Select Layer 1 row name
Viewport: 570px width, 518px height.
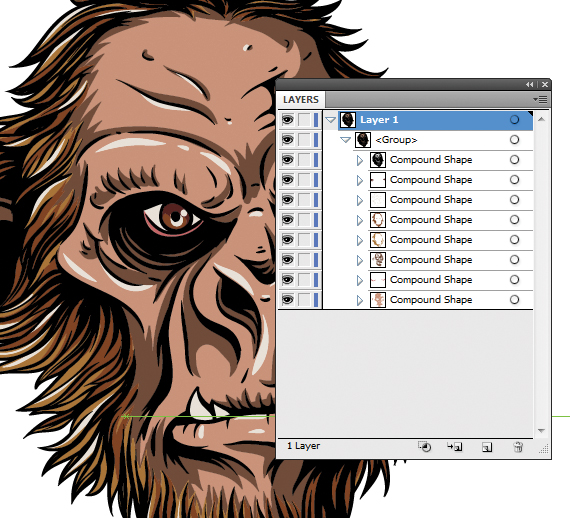point(379,120)
